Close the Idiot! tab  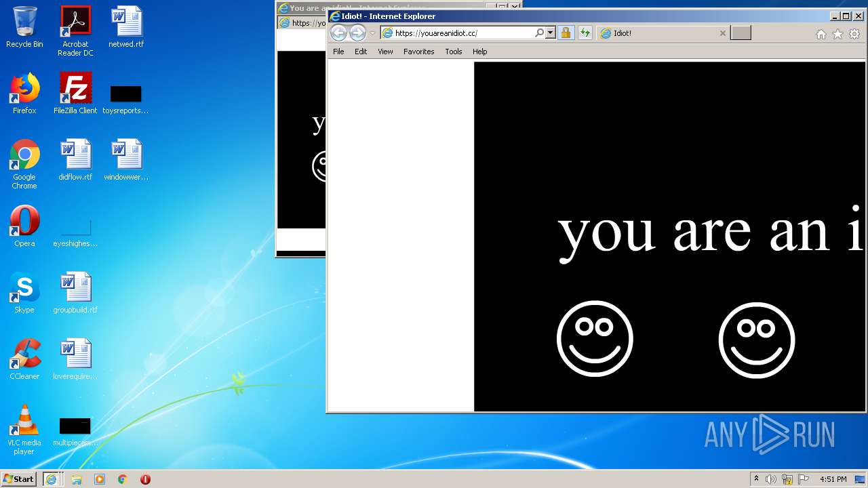(x=722, y=33)
